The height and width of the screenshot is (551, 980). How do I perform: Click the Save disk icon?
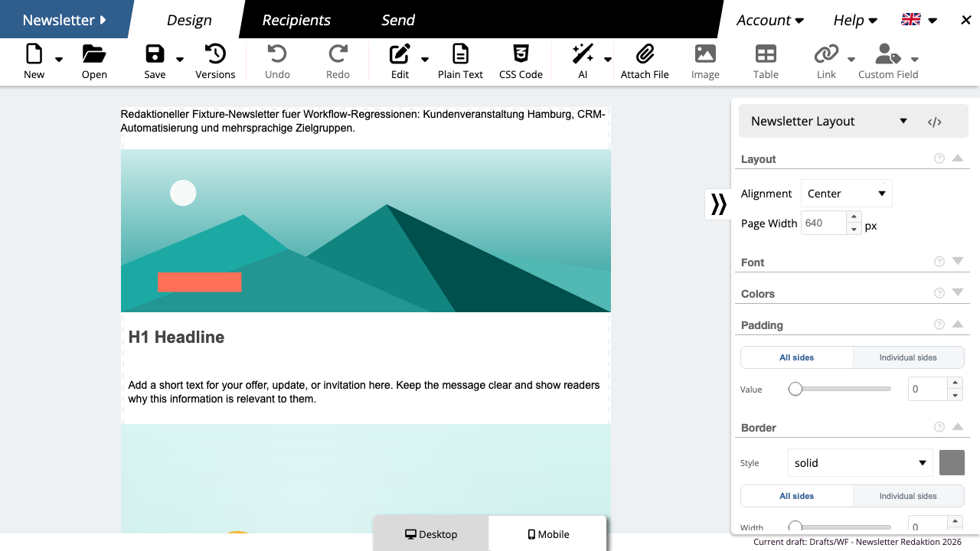155,54
